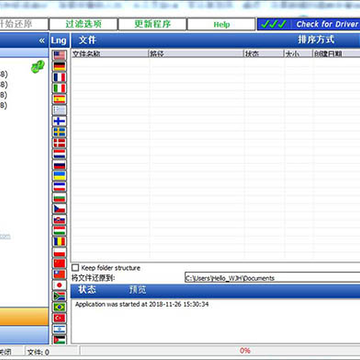Click the 'Application was started at 2018-11-26' log line
Viewport: 360px width, 360px height.
142,304
